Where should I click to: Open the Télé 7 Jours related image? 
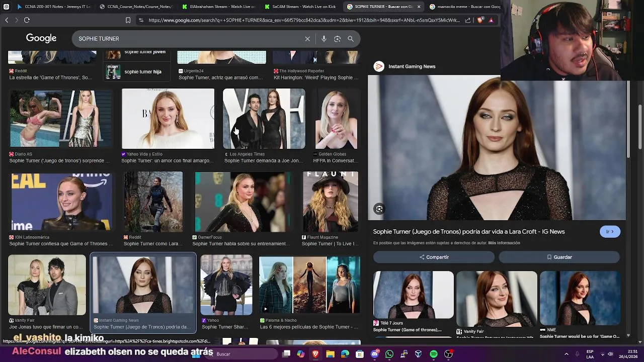pyautogui.click(x=413, y=295)
